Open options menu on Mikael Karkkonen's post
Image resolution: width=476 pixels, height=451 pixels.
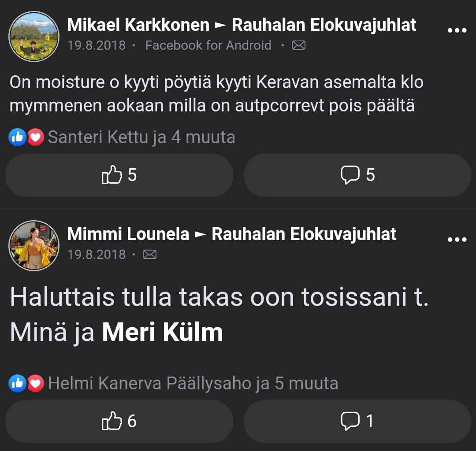pos(457,30)
